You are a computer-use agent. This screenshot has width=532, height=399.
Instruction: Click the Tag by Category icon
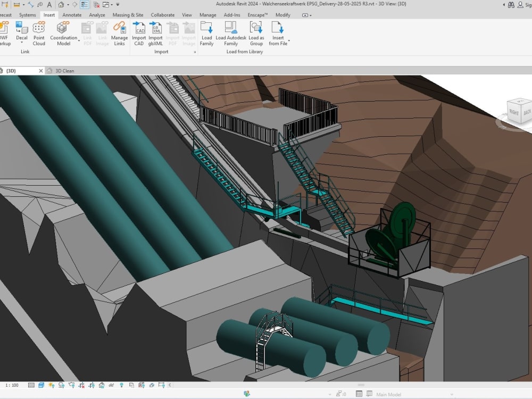click(x=40, y=4)
